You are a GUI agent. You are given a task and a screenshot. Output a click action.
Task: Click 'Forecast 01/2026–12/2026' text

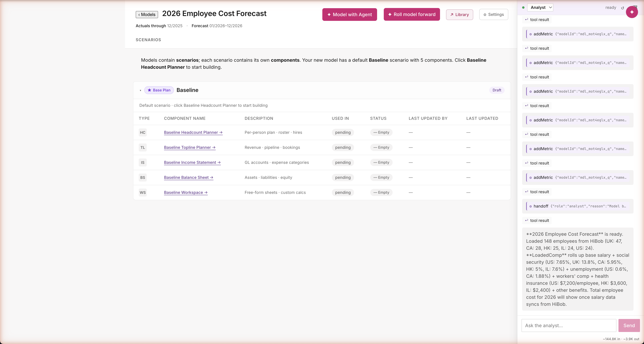(x=217, y=26)
